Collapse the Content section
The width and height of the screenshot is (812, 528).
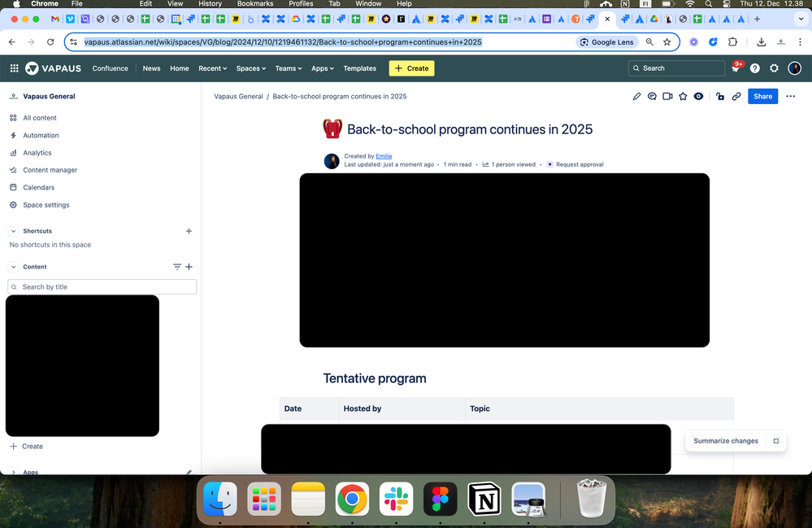point(13,267)
